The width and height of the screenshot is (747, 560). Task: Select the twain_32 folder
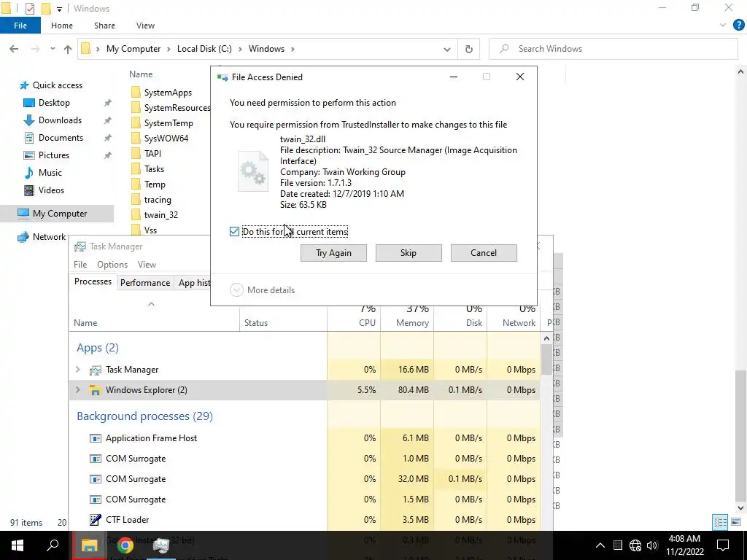(x=160, y=215)
